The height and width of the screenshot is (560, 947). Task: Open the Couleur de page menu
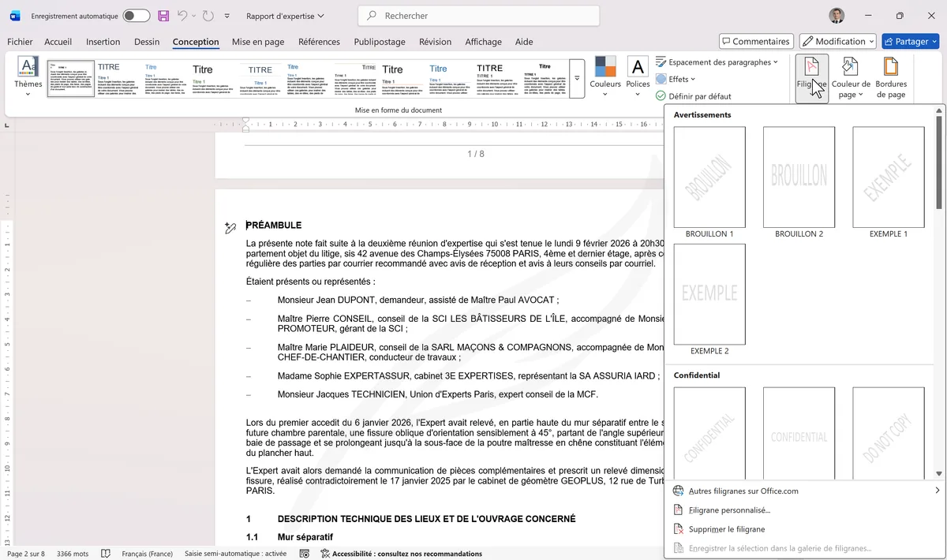coord(850,75)
